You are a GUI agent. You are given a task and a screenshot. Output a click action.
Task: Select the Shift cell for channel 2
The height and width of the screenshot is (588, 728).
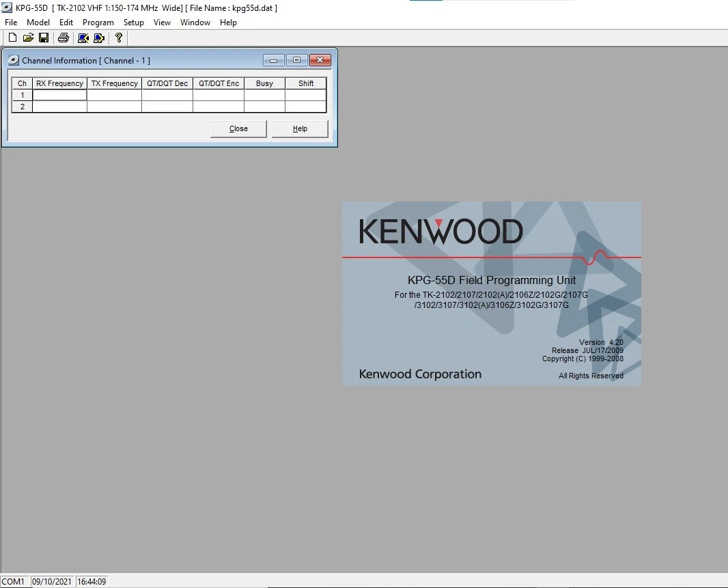pos(305,107)
